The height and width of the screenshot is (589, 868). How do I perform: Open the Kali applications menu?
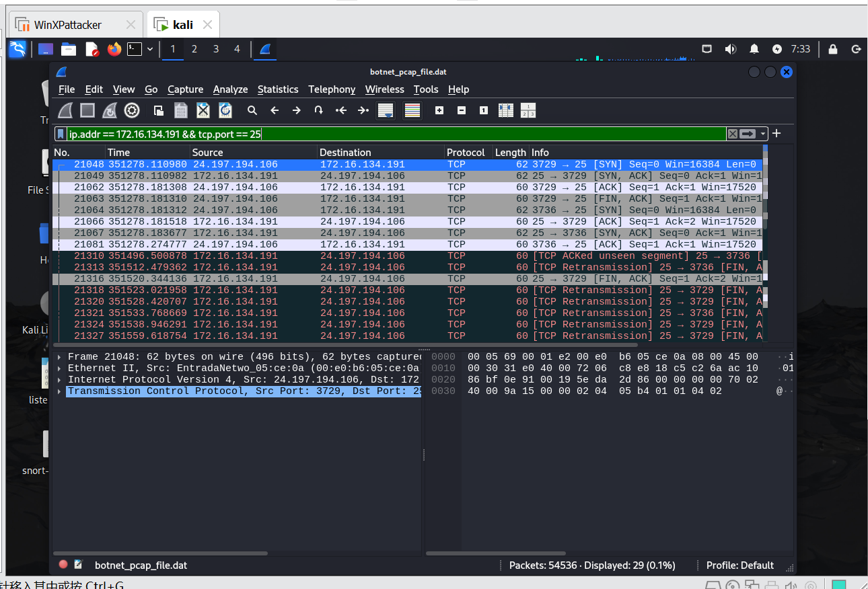coord(17,49)
